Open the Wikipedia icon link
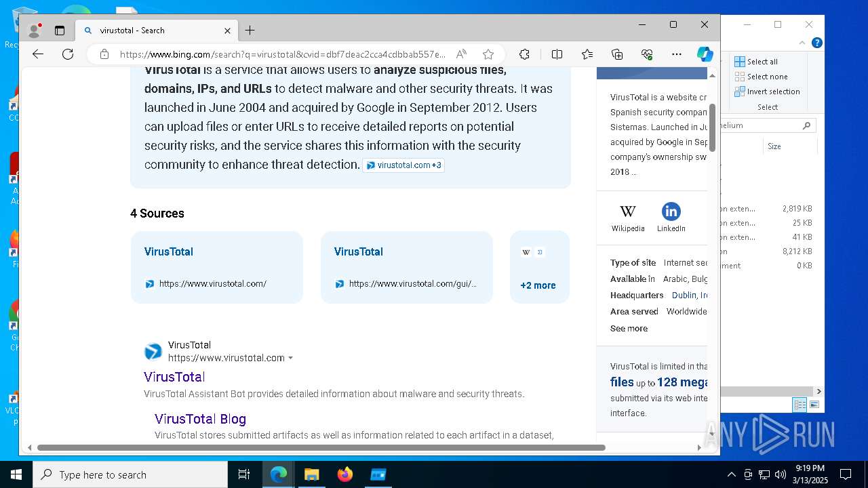868x488 pixels. click(628, 218)
